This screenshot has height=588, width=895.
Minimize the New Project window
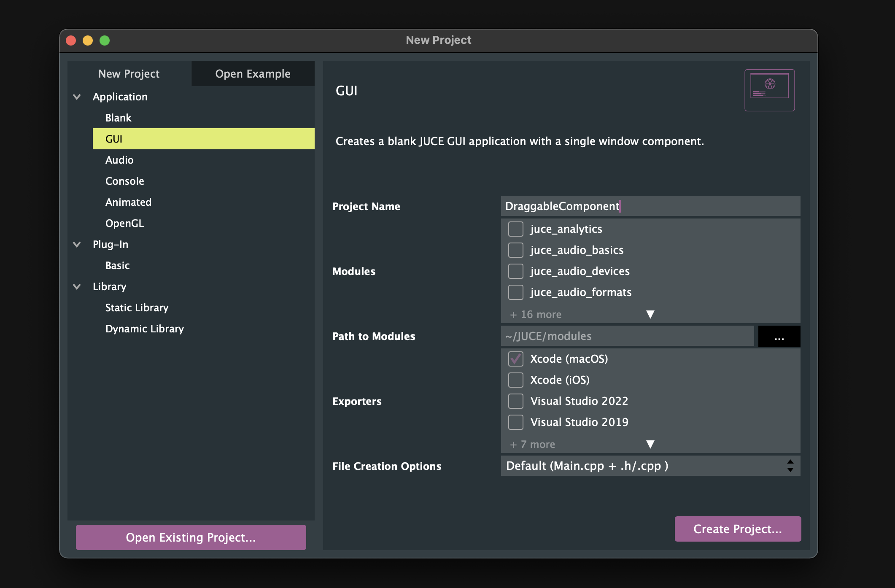(88, 40)
